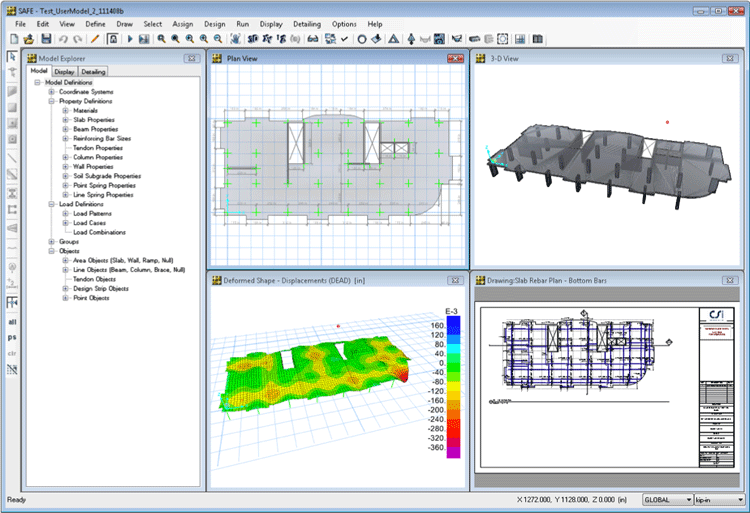Expand the Groups node
Image resolution: width=750 pixels, height=513 pixels.
[x=51, y=242]
